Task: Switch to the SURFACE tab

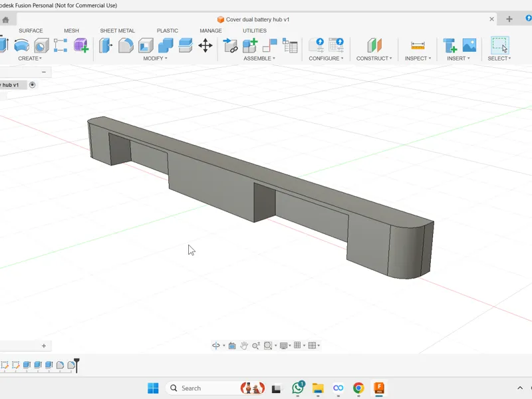Action: click(31, 31)
